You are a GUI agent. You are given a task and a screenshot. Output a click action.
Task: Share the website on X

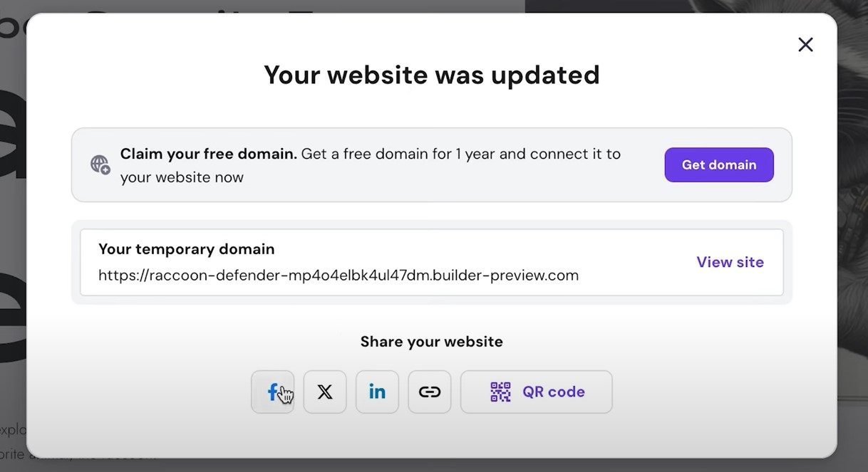pyautogui.click(x=325, y=392)
